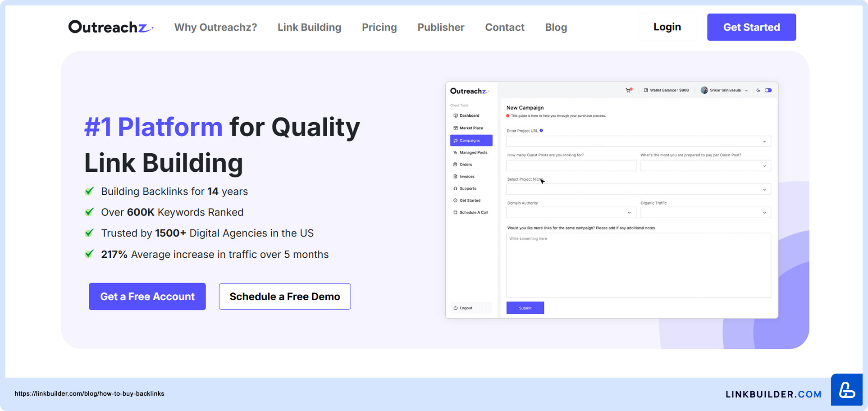Screen dimensions: 868x411
Task: Open the Link Building menu item
Action: (309, 27)
